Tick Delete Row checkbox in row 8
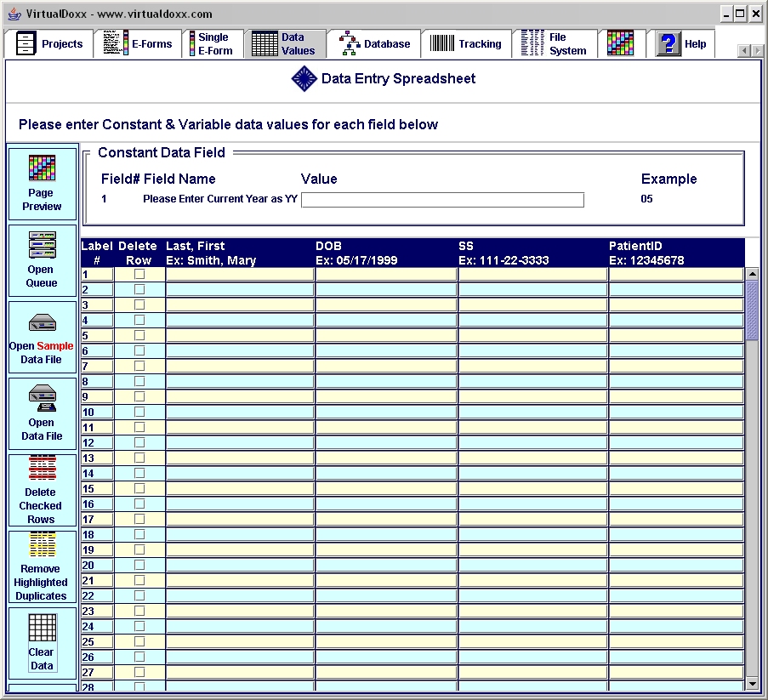The width and height of the screenshot is (768, 700). [x=139, y=381]
